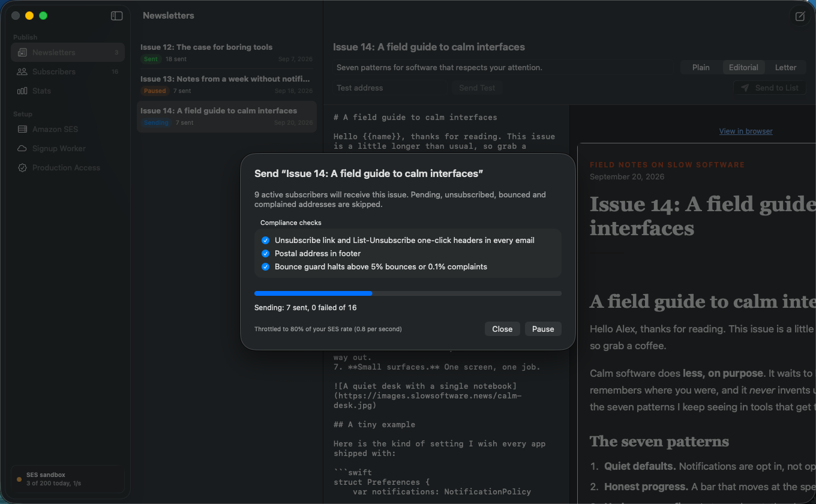Screen dimensions: 816x504
Task: Open Newsletters via its sidebar icon
Action: pyautogui.click(x=22, y=52)
